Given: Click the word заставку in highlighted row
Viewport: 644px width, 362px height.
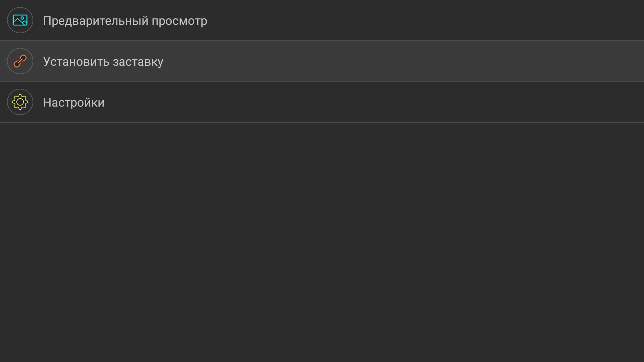Looking at the screenshot, I should (x=138, y=62).
